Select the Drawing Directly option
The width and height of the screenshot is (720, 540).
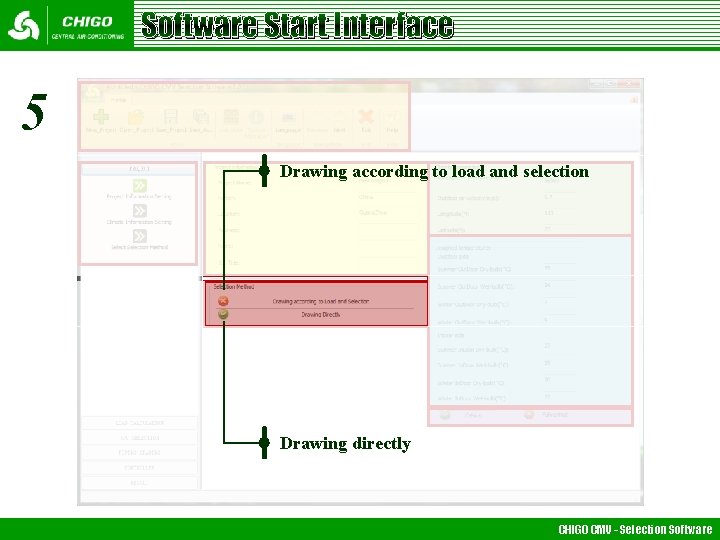pyautogui.click(x=321, y=315)
